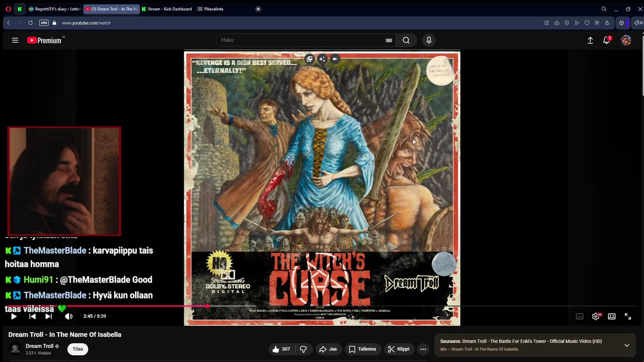Open the on-screen keyboard in the search box
Image resolution: width=644 pixels, height=362 pixels.
389,40
